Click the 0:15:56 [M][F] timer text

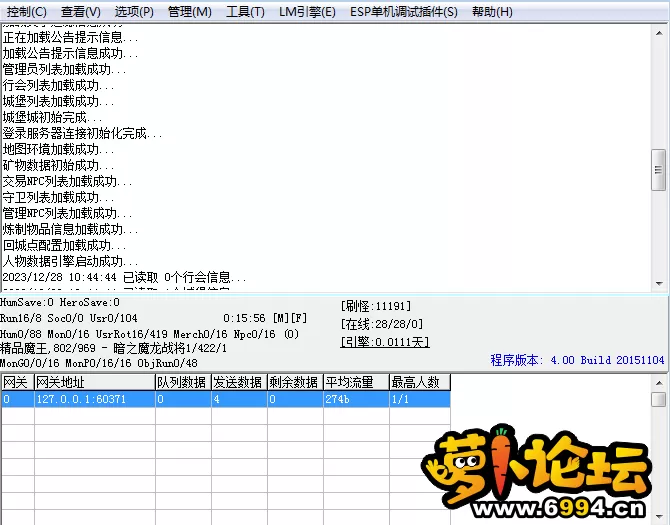coord(265,318)
